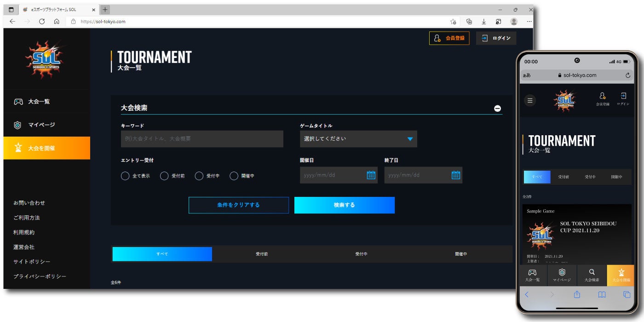Open the 会員登録 button in the header
The height and width of the screenshot is (322, 644).
[449, 38]
